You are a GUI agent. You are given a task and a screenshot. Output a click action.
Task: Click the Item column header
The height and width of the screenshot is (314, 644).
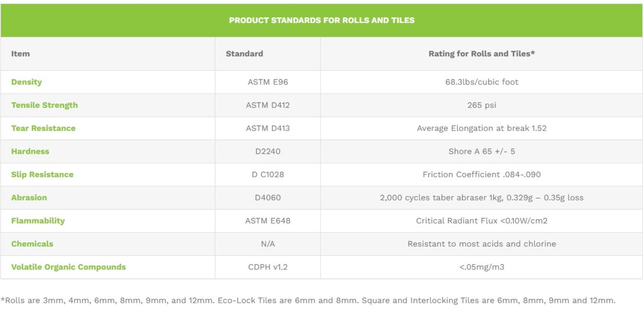click(x=20, y=54)
